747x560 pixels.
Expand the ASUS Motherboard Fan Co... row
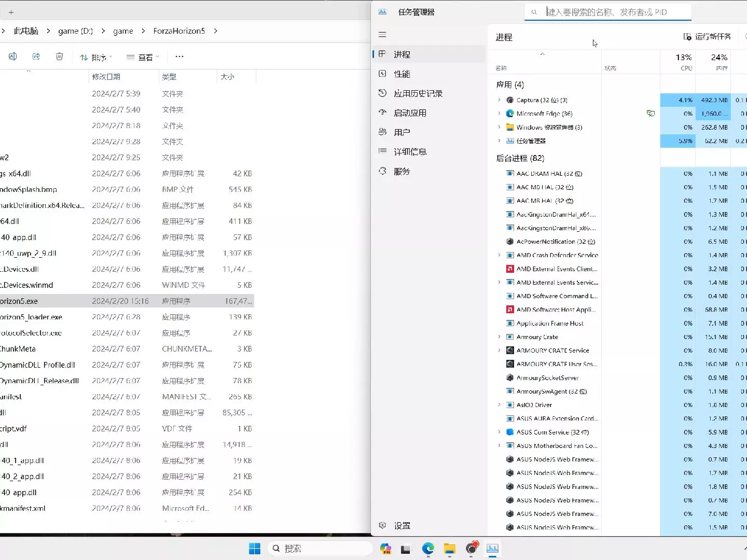point(499,446)
